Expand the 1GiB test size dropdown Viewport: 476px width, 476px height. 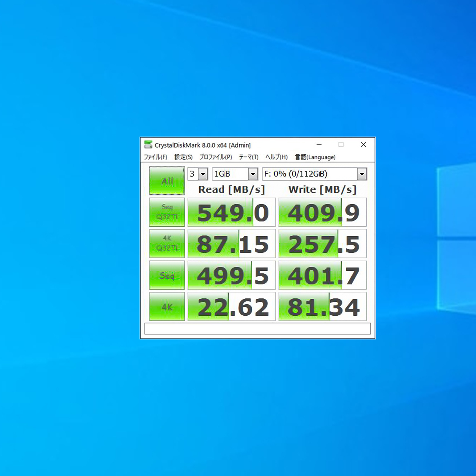coord(253,174)
